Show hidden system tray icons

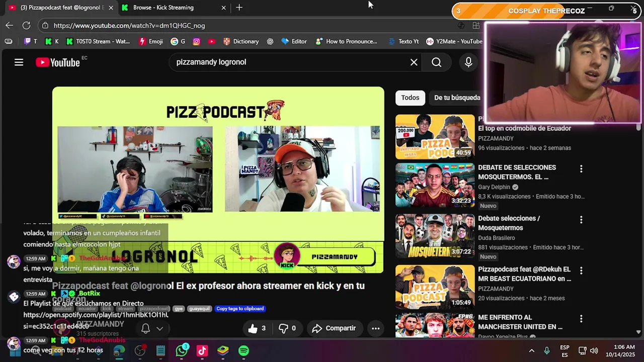point(531,350)
